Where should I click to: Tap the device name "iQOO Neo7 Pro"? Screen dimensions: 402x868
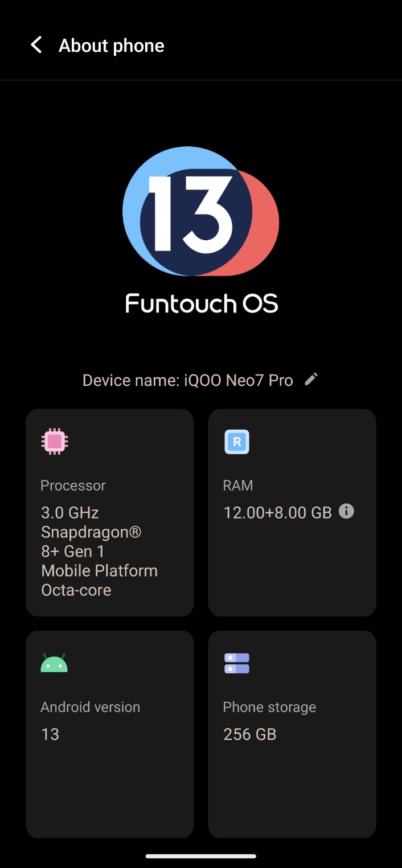point(238,380)
